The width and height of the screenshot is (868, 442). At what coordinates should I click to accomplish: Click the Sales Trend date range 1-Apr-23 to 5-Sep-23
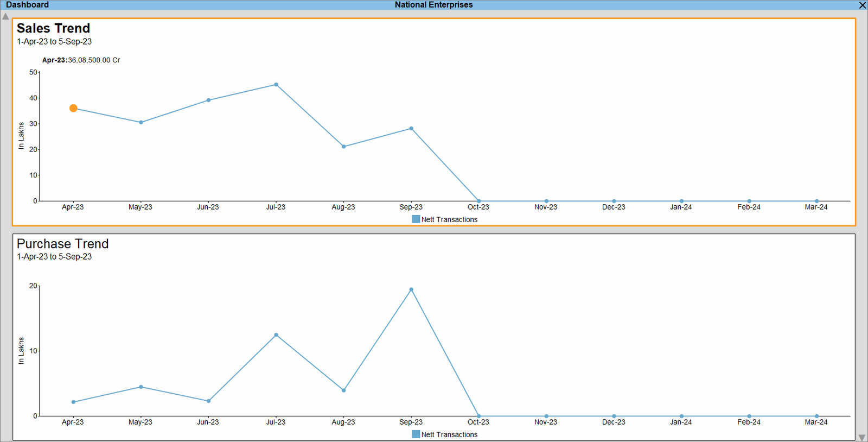pos(54,42)
